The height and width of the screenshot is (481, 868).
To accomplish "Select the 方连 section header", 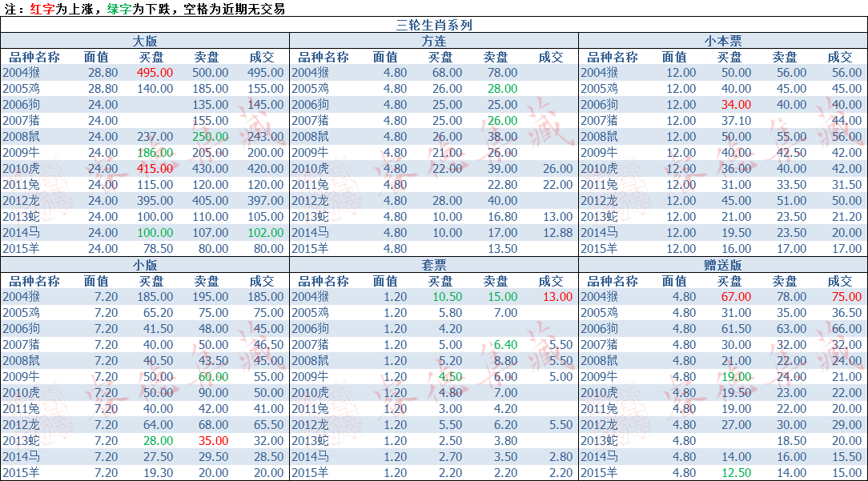I will [433, 41].
